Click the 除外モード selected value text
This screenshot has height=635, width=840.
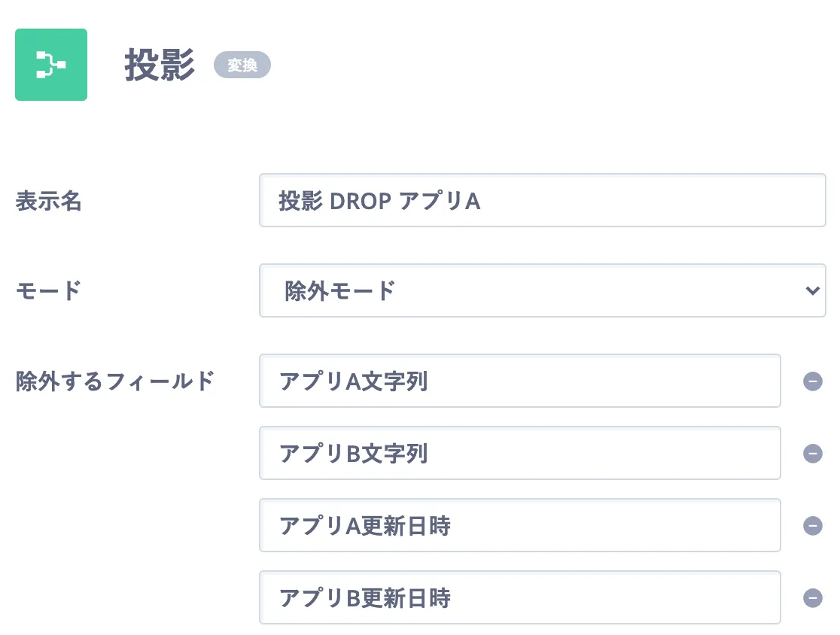tap(339, 290)
